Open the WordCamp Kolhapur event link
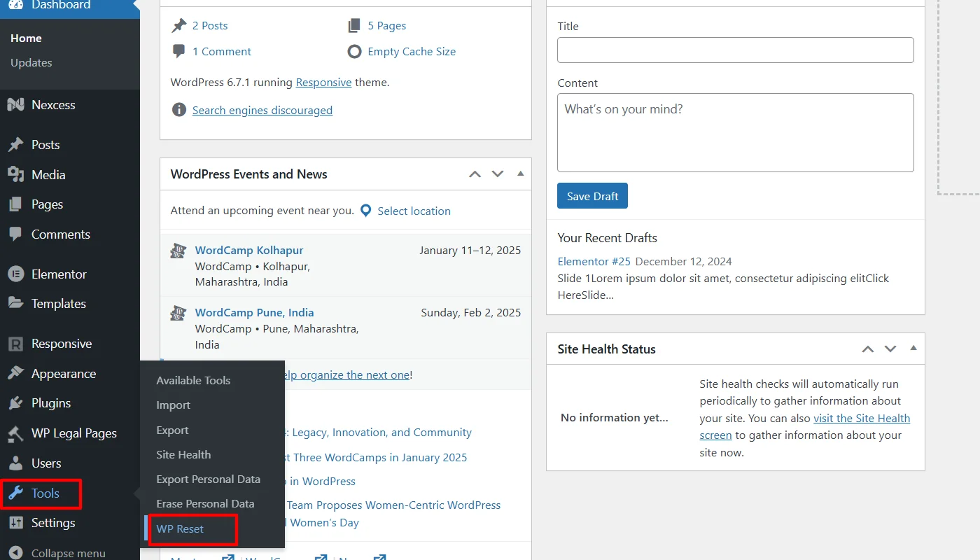This screenshot has height=560, width=980. coord(249,251)
